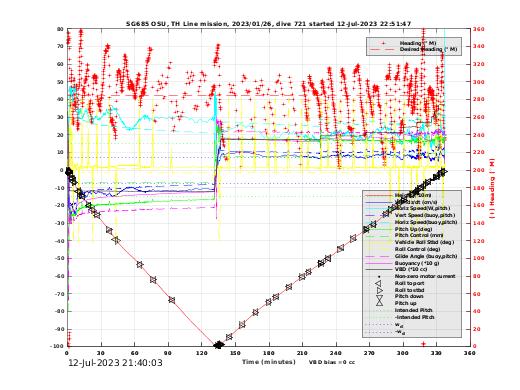The height and width of the screenshot is (390, 520).
Task: Click the 150 tick on the time axis
Action: [235, 353]
